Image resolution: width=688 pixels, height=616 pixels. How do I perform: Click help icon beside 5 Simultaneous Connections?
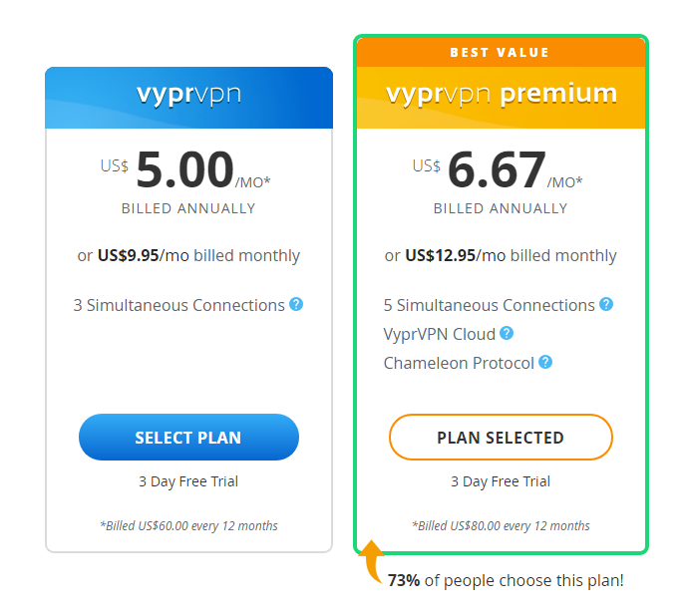point(606,304)
